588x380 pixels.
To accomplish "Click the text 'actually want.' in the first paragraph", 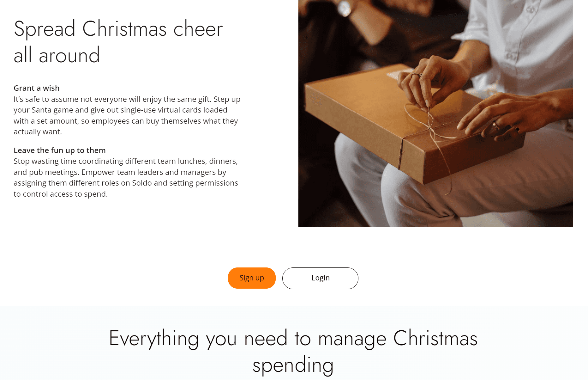I will click(38, 132).
